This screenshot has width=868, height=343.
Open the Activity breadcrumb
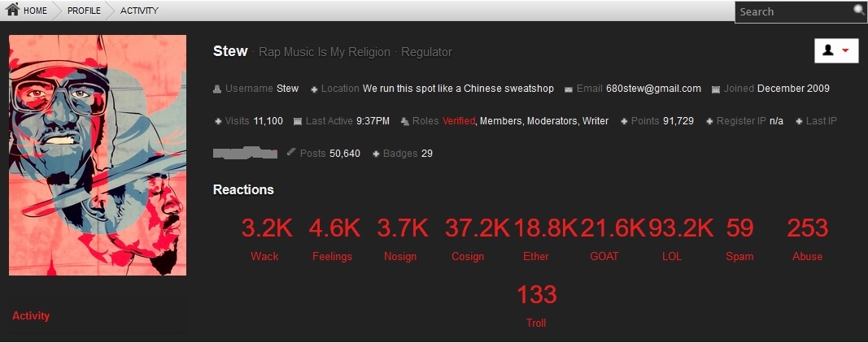pos(139,11)
